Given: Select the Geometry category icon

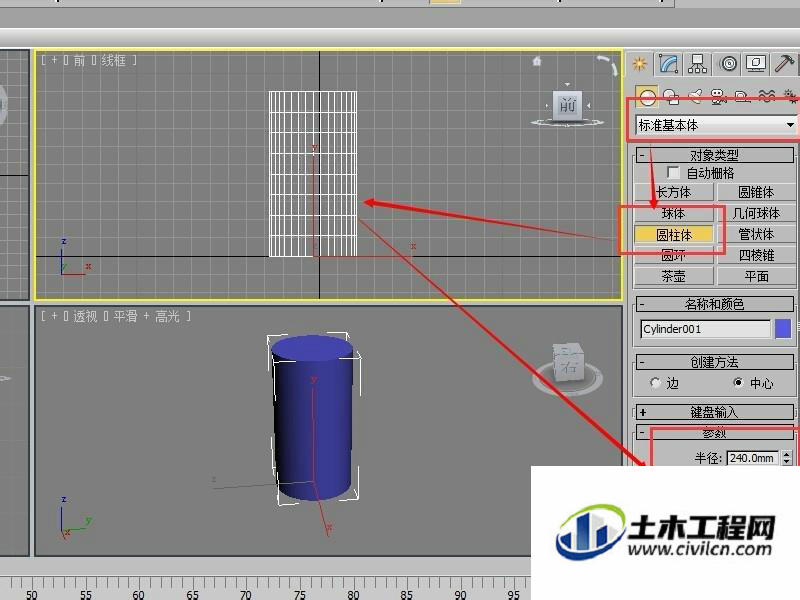Looking at the screenshot, I should tap(647, 96).
